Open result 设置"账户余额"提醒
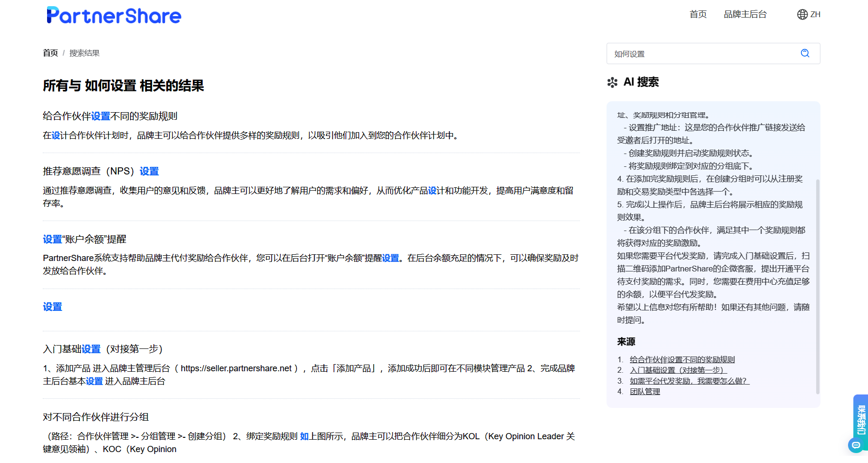This screenshot has width=868, height=463. coord(85,239)
